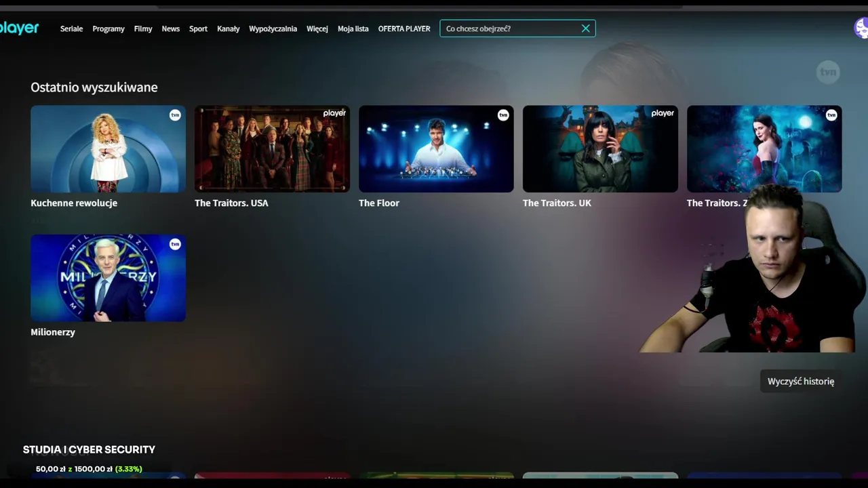Screen dimensions: 868x488
Task: Click the player badge on The Traitors. UK card
Action: 663,113
